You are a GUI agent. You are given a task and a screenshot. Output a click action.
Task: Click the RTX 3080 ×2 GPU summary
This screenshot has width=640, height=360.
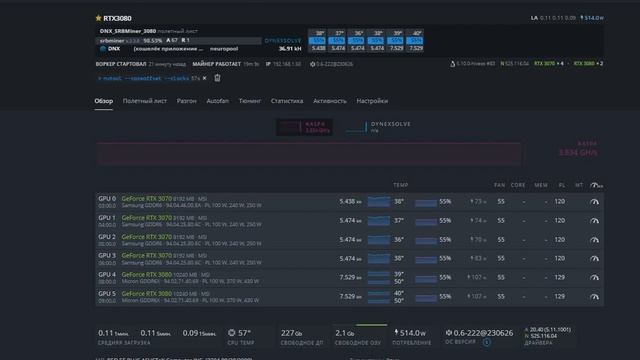point(588,64)
